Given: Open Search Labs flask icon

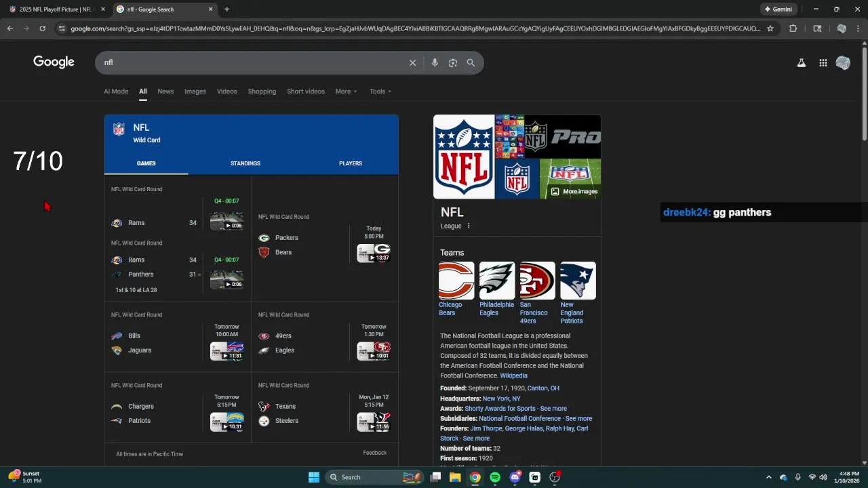Looking at the screenshot, I should (801, 63).
